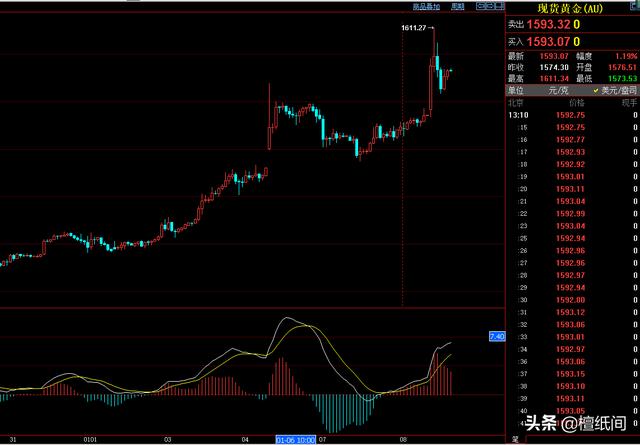The image size is (640, 445).
Task: Click the 买入 buy price 1593.07
Action: (554, 41)
